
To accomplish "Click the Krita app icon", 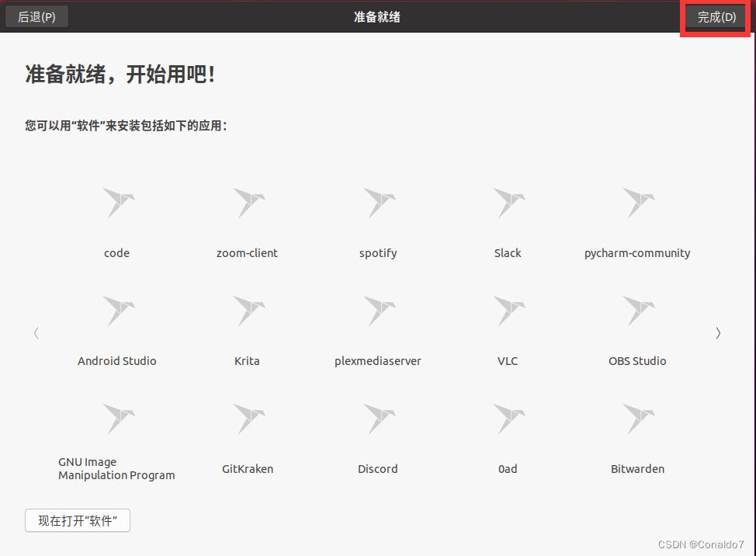I will tap(249, 311).
